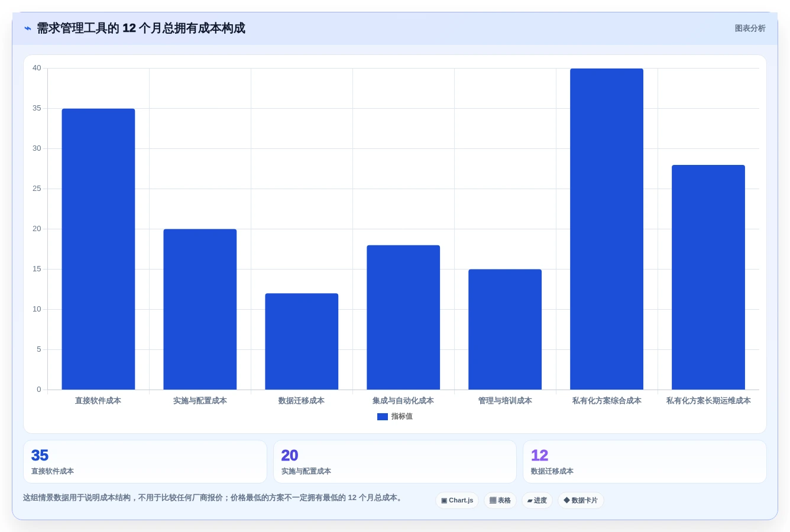Click the title 需求管理工具的 12 个月总拥有成本构成
Image resolution: width=790 pixels, height=532 pixels.
[141, 28]
